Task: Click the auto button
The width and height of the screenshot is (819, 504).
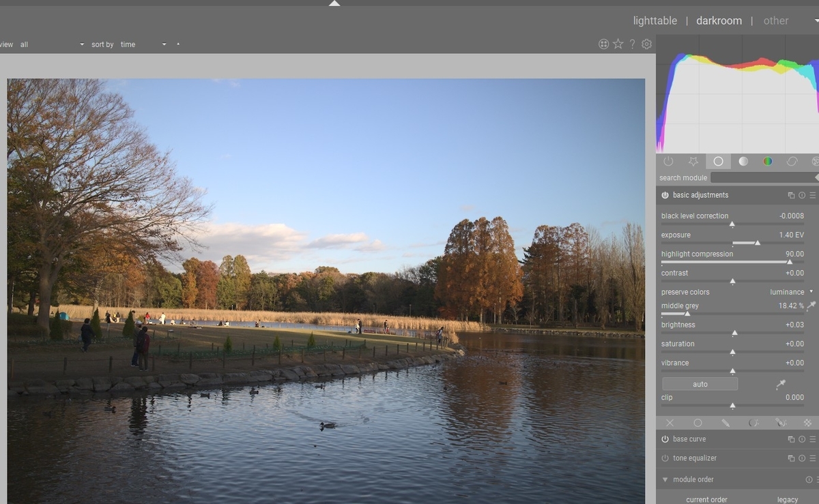Action: pyautogui.click(x=700, y=384)
